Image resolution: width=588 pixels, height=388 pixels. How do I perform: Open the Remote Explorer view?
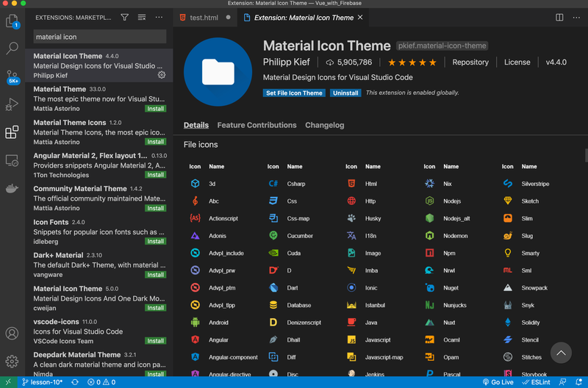(x=12, y=160)
